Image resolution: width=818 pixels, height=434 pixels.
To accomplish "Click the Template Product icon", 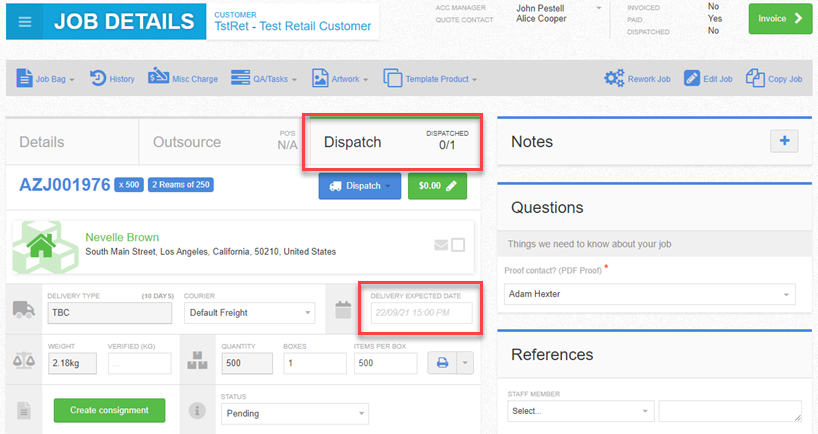I will (393, 78).
